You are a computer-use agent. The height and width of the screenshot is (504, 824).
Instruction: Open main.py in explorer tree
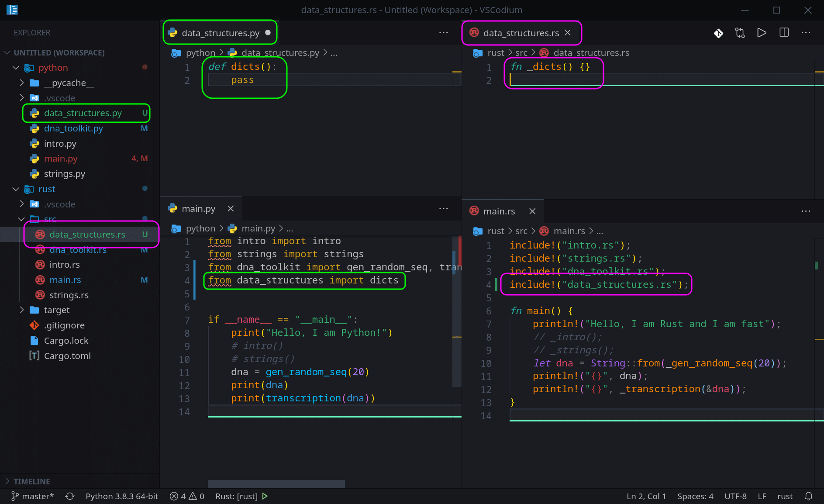61,159
